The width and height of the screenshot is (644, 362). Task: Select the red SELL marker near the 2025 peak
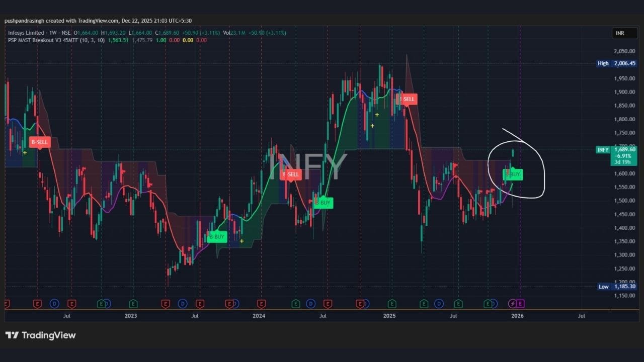[x=408, y=99]
